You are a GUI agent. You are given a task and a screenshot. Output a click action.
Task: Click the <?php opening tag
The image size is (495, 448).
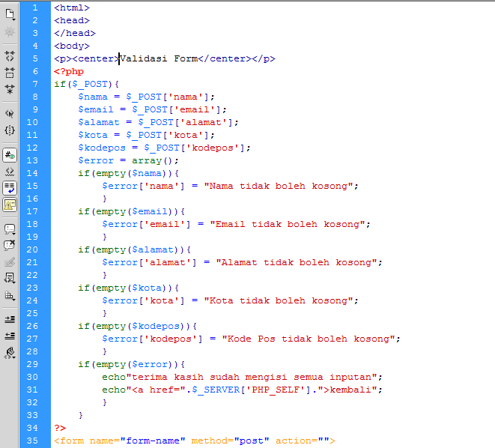click(69, 71)
